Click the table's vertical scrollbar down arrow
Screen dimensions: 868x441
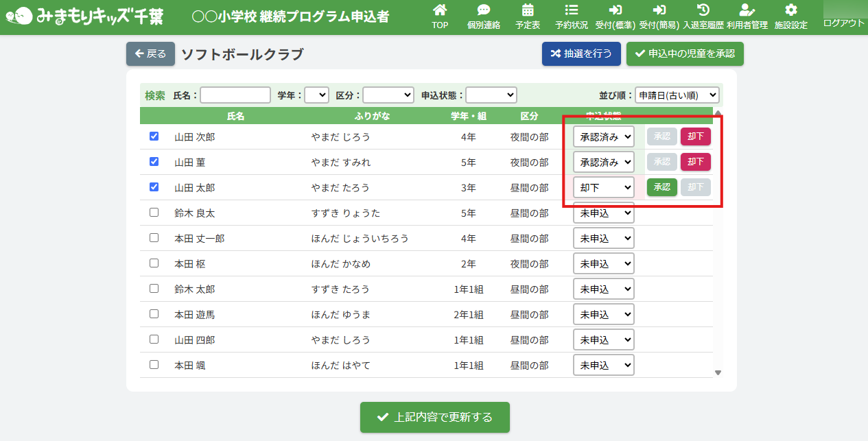pyautogui.click(x=718, y=373)
